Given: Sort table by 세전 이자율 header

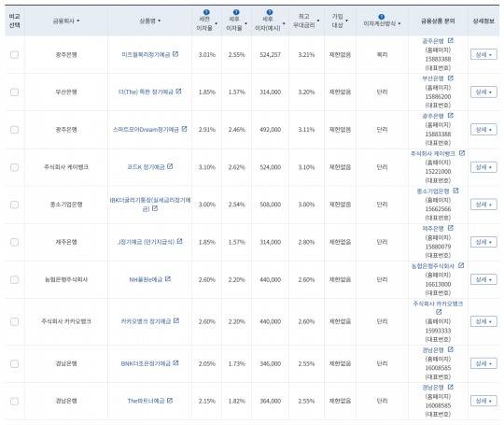Looking at the screenshot, I should pyautogui.click(x=206, y=23).
